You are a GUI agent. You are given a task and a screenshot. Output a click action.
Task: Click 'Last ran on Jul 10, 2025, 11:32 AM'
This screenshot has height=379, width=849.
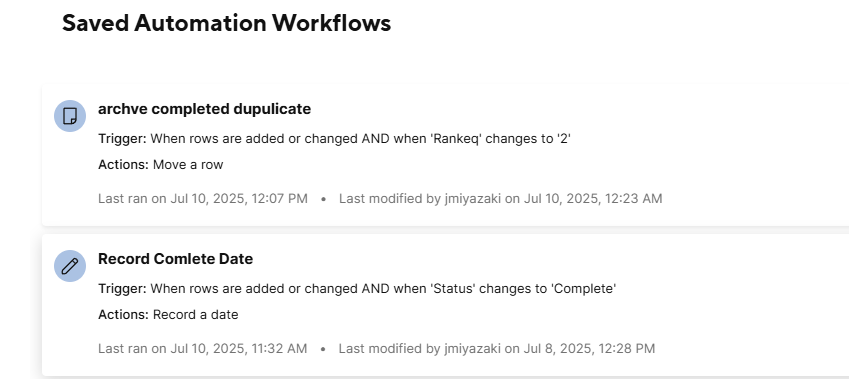[203, 349]
